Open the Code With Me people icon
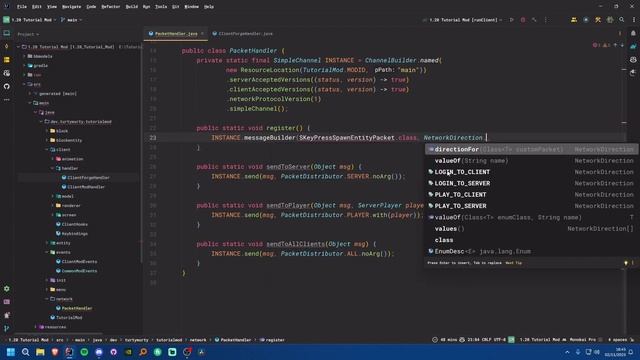 574,20
